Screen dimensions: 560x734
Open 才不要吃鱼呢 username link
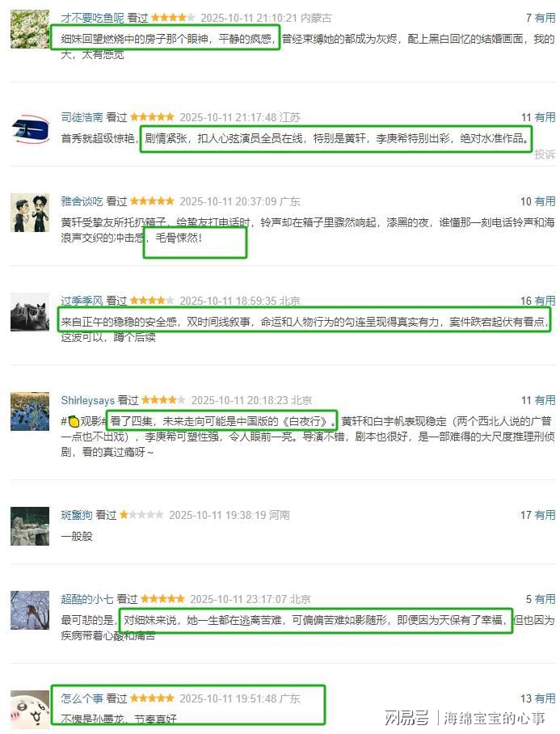[92, 19]
